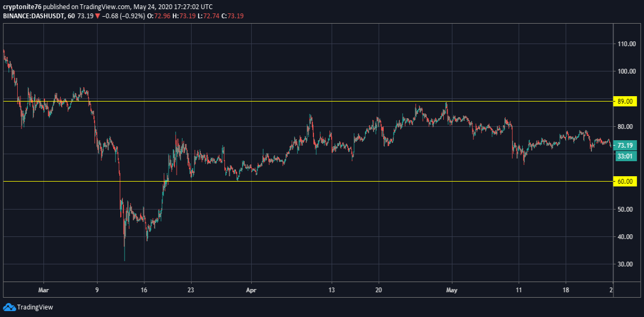Click the 30.00 price axis label
The height and width of the screenshot is (317, 644).
pos(625,264)
